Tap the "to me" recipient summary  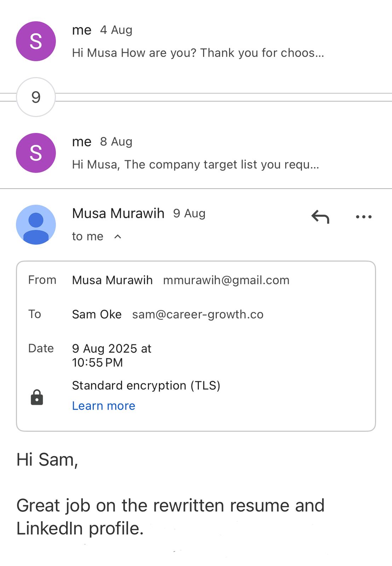click(x=88, y=236)
